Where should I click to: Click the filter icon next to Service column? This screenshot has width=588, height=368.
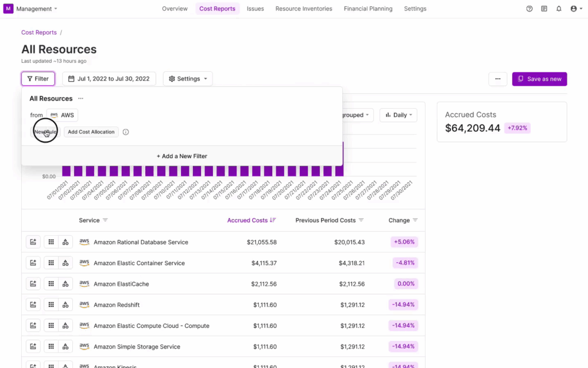[x=105, y=220]
